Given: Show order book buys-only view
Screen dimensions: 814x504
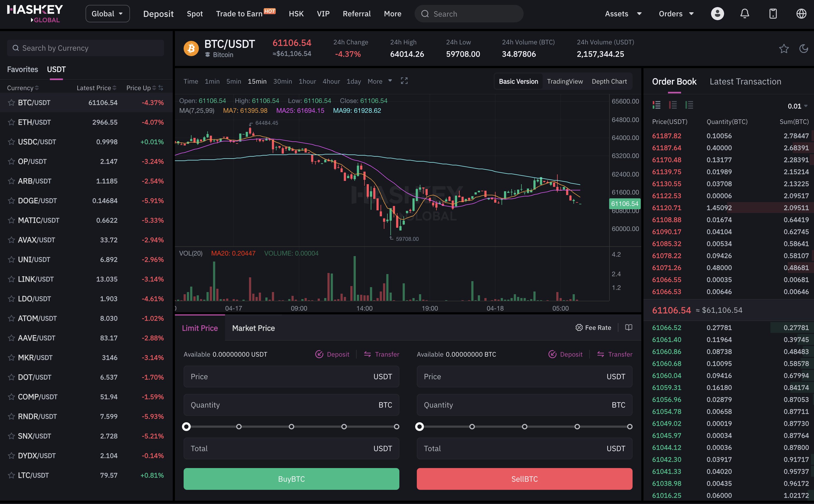Looking at the screenshot, I should [689, 105].
